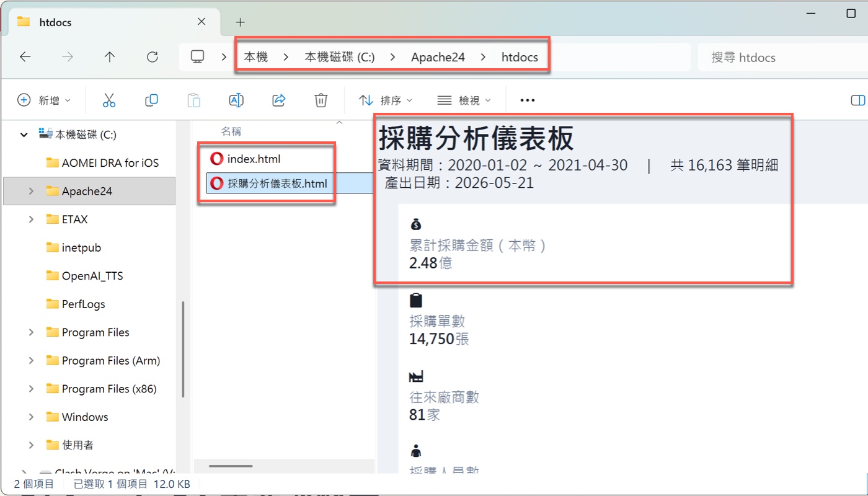Image resolution: width=868 pixels, height=496 pixels.
Task: Select Program Files (Arm) folder
Action: (x=104, y=360)
